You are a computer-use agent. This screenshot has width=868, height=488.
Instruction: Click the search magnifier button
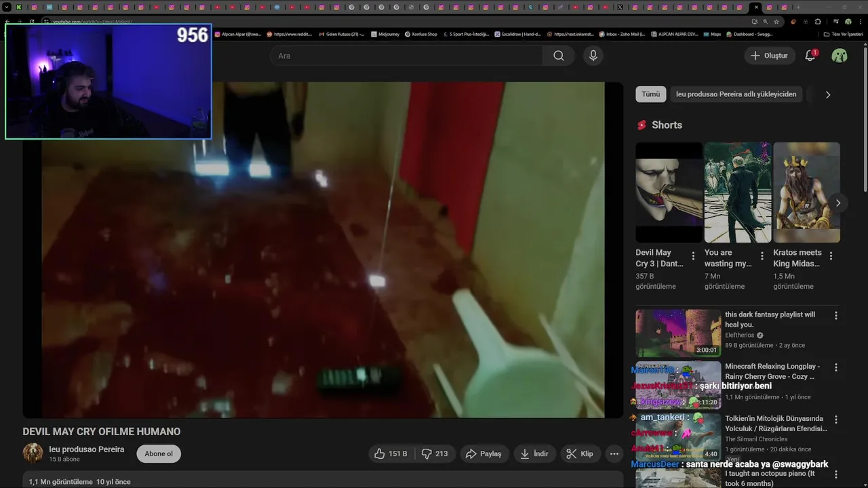pos(558,56)
